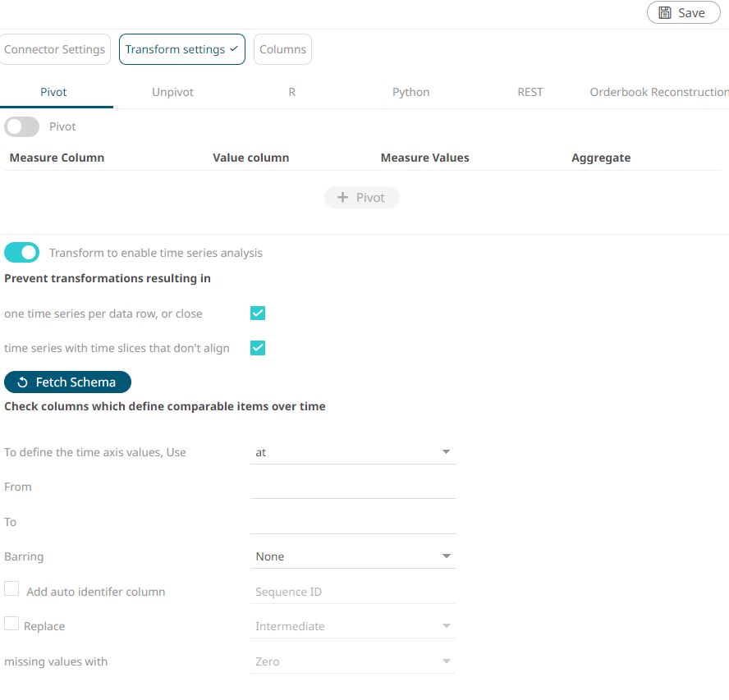Select the REST transform tab

pyautogui.click(x=530, y=92)
